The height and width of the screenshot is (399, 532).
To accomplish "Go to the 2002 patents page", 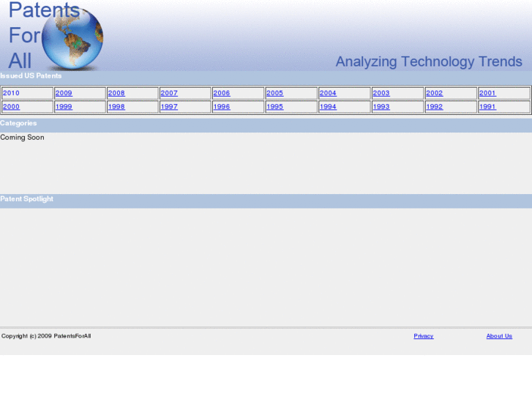I will pyautogui.click(x=435, y=93).
